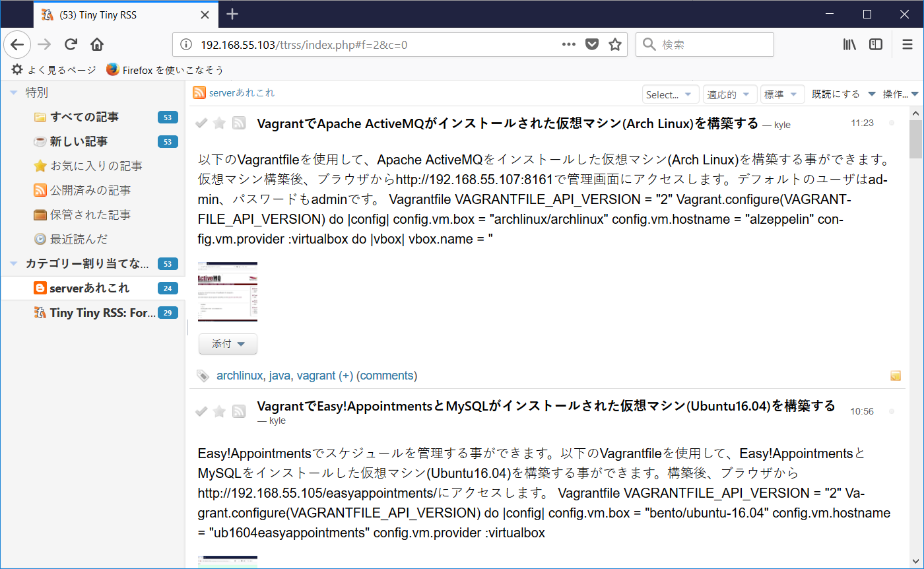Publish the Apache ActiveMQ article via its RSS icon
Screen dimensions: 924x569
click(x=239, y=123)
